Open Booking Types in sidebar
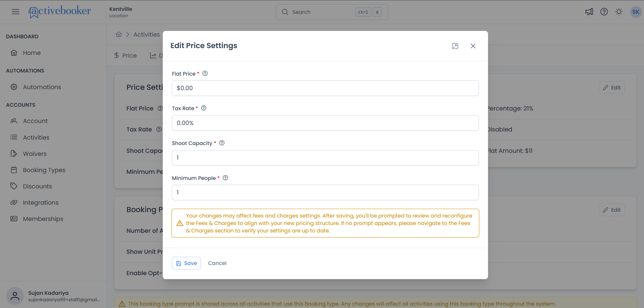The width and height of the screenshot is (644, 308). tap(44, 170)
